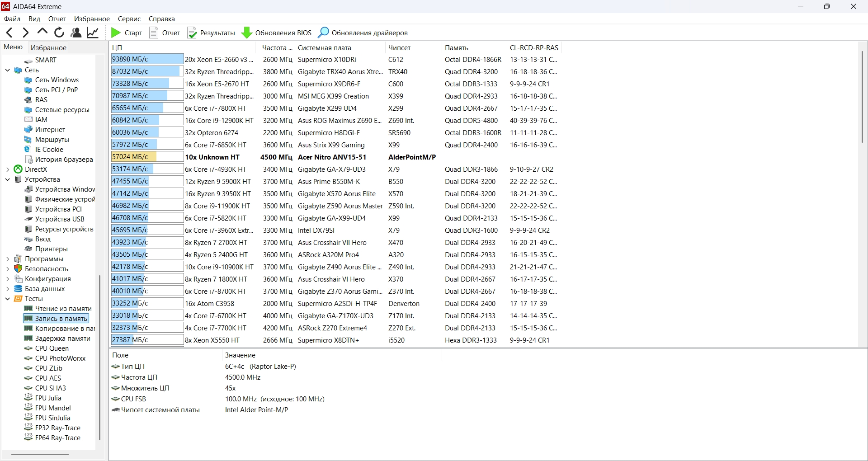This screenshot has width=868, height=461.
Task: Select Устройства PCI in the tree
Action: click(53, 209)
